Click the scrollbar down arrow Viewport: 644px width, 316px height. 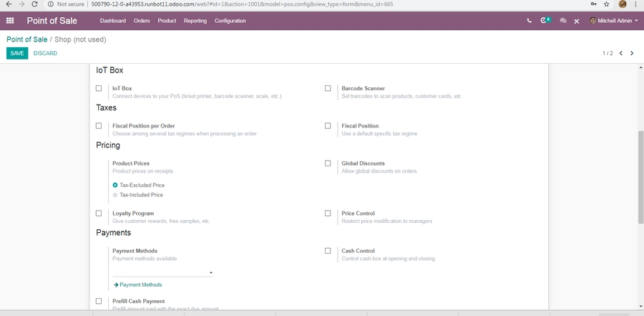[640, 307]
